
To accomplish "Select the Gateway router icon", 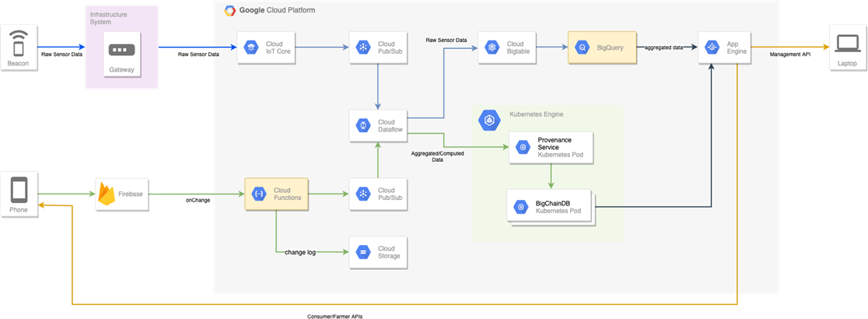I will [x=121, y=50].
